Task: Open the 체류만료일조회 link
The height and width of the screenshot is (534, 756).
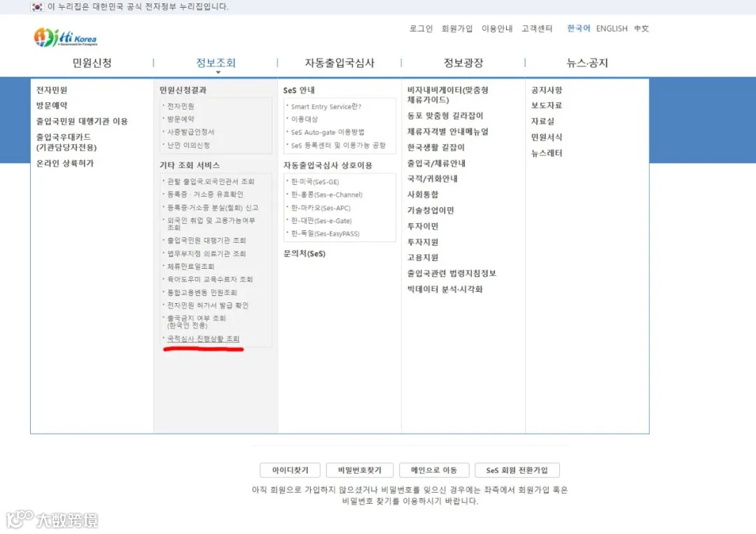Action: [x=190, y=267]
